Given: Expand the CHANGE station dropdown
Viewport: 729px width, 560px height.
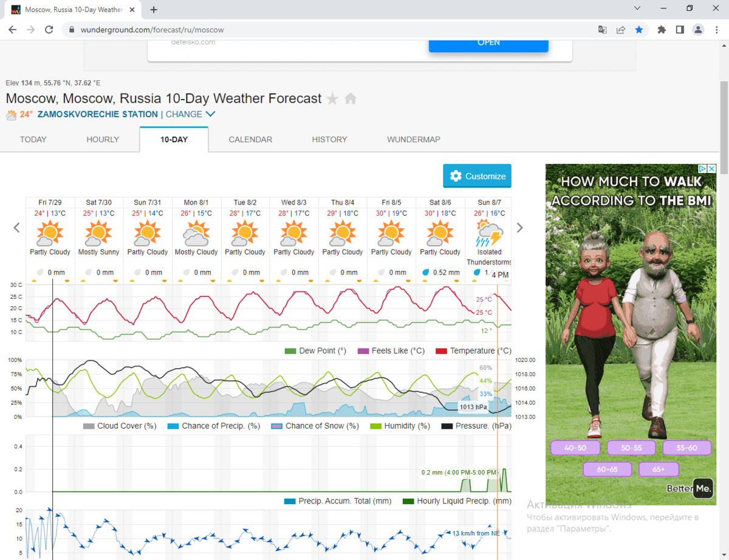Looking at the screenshot, I should point(190,114).
